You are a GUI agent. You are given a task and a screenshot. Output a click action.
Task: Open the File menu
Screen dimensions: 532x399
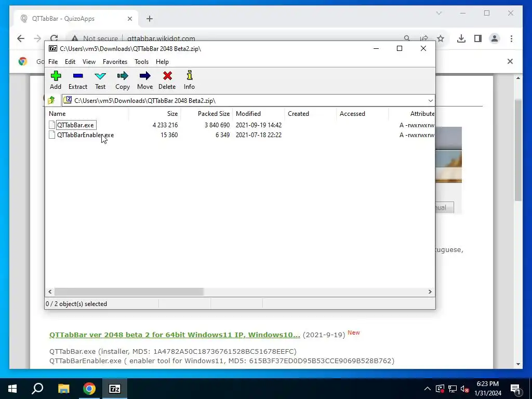[53, 62]
